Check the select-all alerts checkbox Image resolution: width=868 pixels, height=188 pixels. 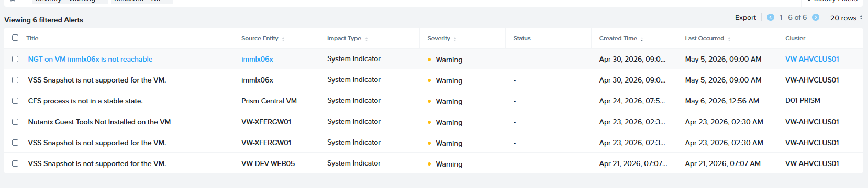click(15, 38)
